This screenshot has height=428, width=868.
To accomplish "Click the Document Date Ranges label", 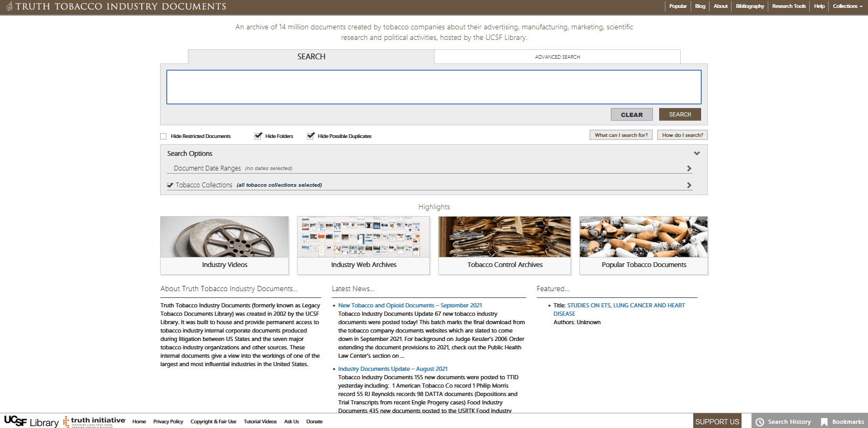I will (x=207, y=168).
